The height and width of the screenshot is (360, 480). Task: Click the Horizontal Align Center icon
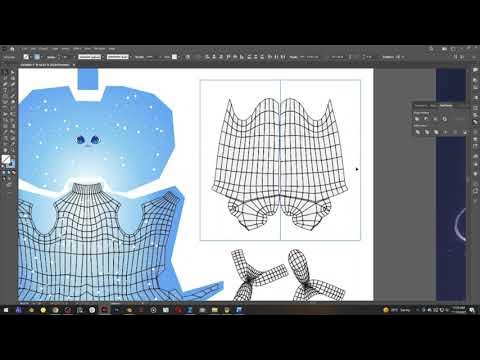tap(214, 57)
